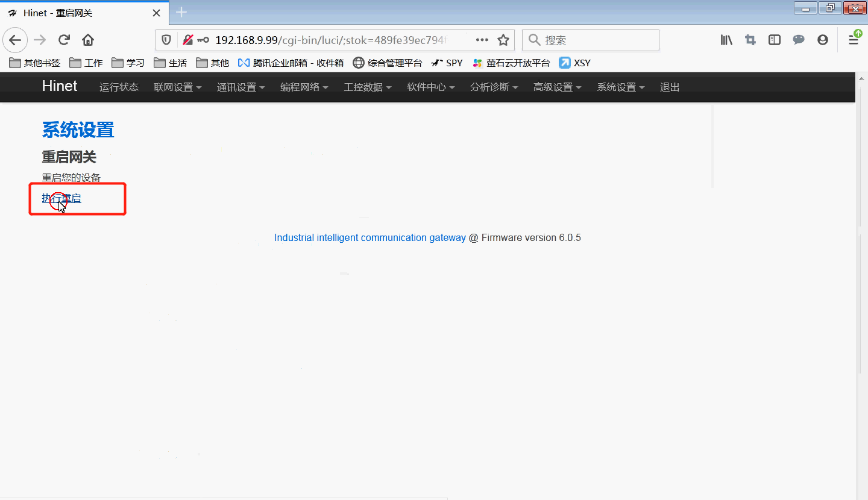The height and width of the screenshot is (500, 868).
Task: Click the 执行重启 reboot link
Action: pos(61,198)
